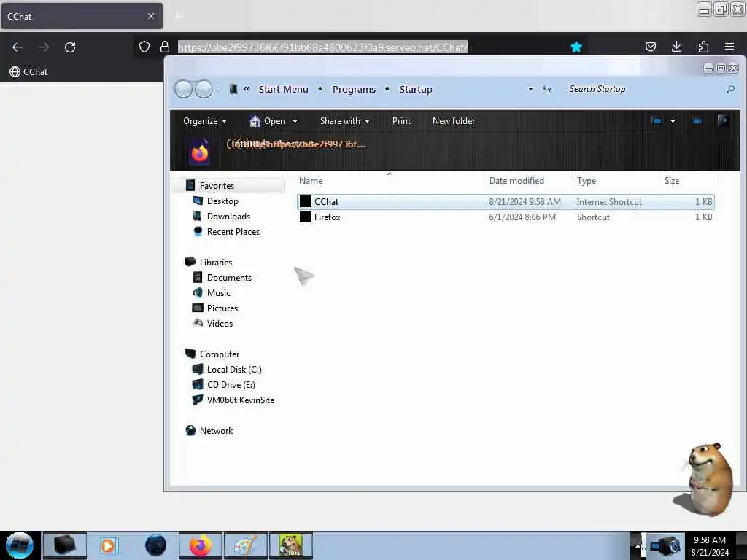Viewport: 747px width, 560px height.
Task: Click the Search Startup field
Action: tap(643, 89)
